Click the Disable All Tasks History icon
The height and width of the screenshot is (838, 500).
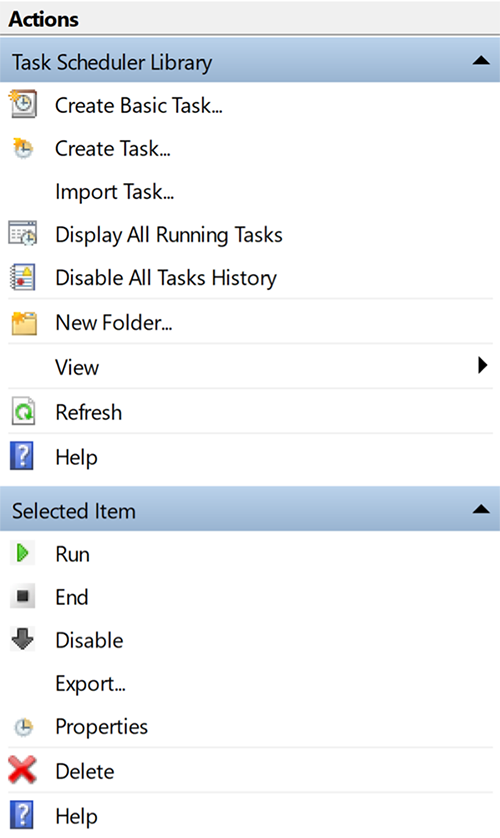(22, 277)
